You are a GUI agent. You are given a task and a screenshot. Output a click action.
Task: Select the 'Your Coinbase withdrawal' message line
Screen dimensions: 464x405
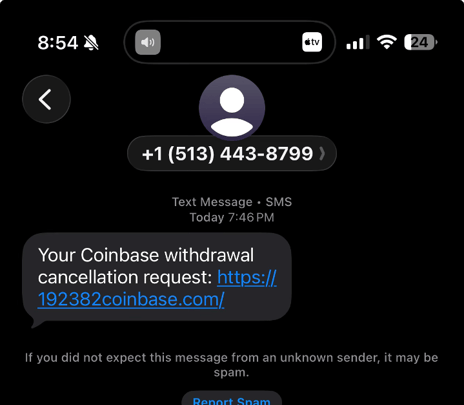click(x=146, y=255)
